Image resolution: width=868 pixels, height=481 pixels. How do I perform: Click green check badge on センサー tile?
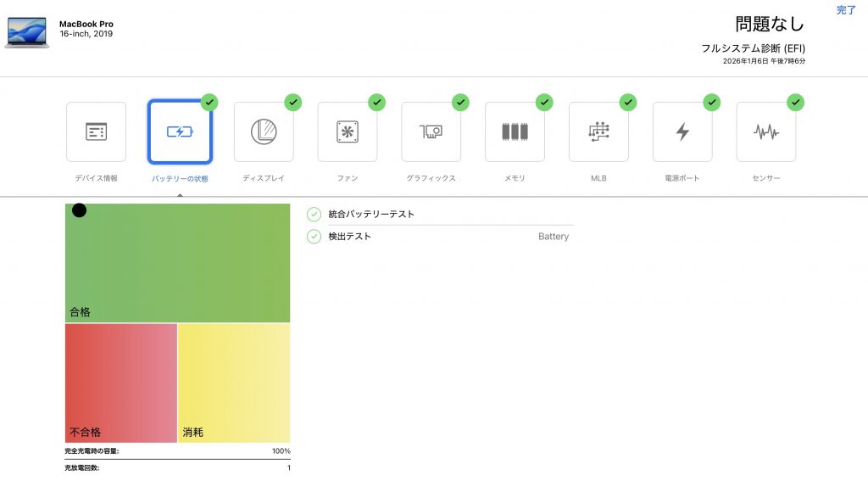point(795,103)
